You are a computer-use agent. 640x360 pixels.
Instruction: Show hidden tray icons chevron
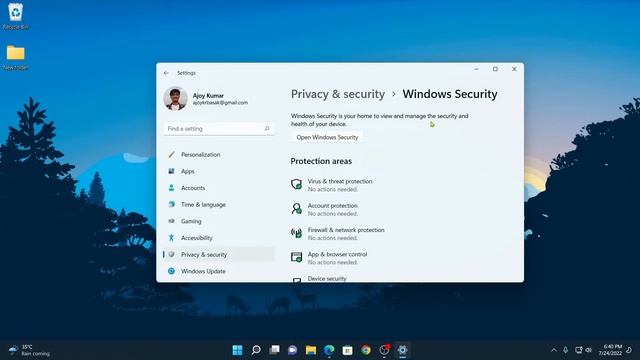(554, 350)
